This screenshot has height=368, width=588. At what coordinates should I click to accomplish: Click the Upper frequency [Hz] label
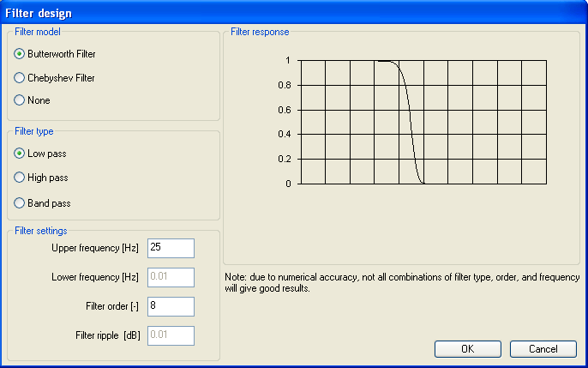[95, 248]
